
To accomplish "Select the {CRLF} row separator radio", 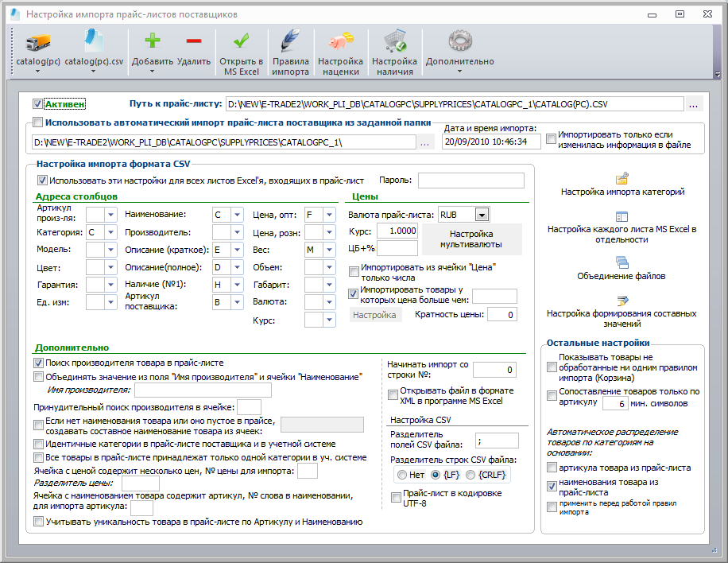I will click(x=470, y=475).
